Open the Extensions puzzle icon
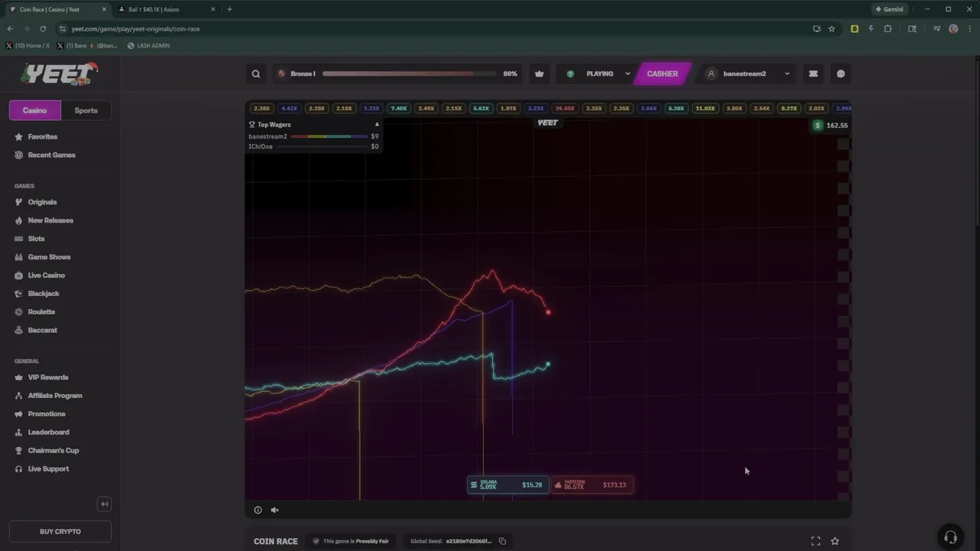 tap(887, 29)
